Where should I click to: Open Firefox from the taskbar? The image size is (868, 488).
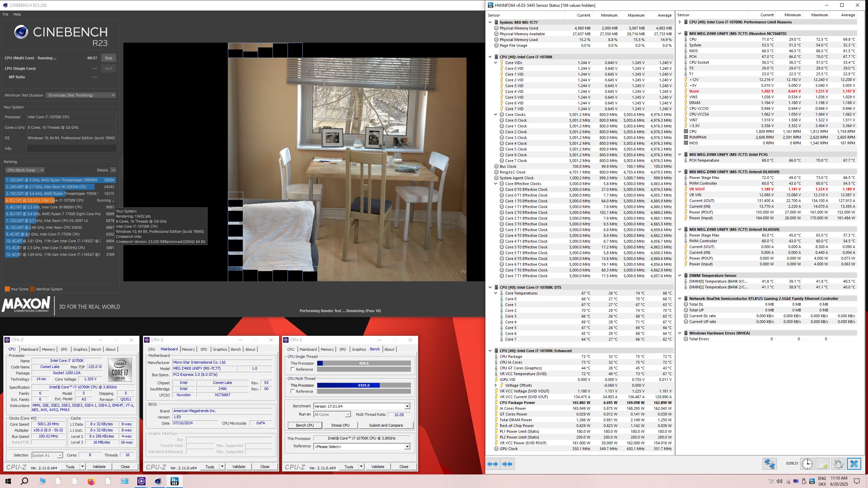[91, 481]
